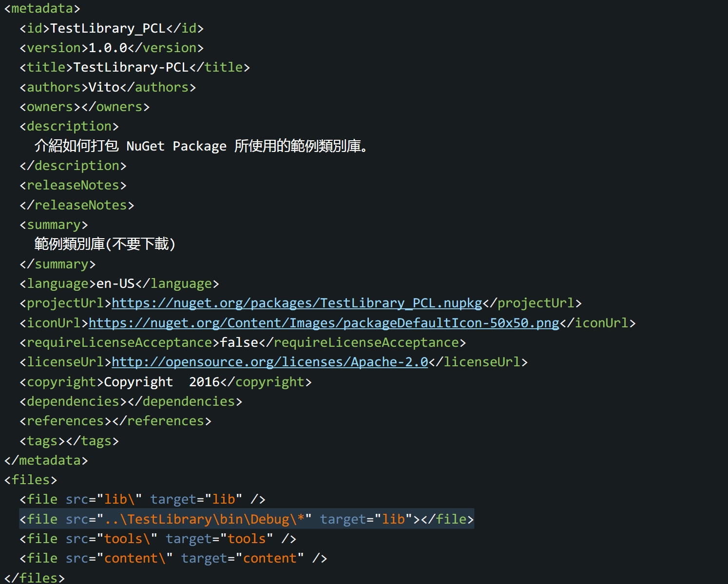The height and width of the screenshot is (584, 728).
Task: Click the Chinese description text about NuGet Package
Action: pyautogui.click(x=201, y=146)
